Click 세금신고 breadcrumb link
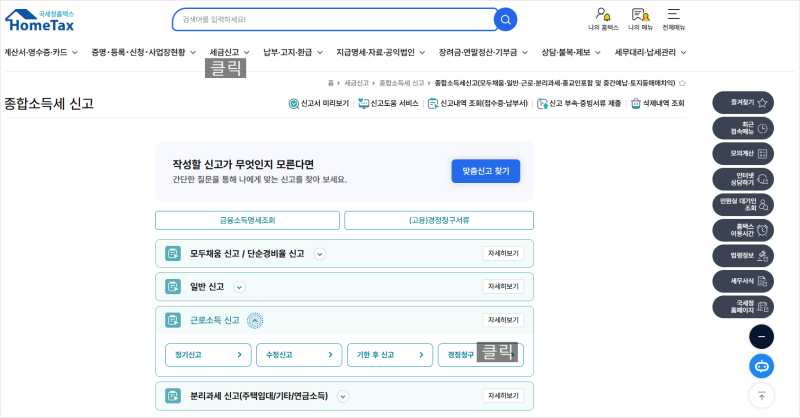800x418 pixels. pos(356,83)
